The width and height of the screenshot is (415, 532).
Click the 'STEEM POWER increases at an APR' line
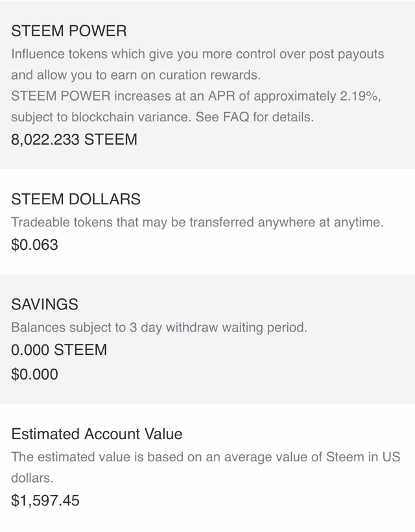[x=130, y=96]
